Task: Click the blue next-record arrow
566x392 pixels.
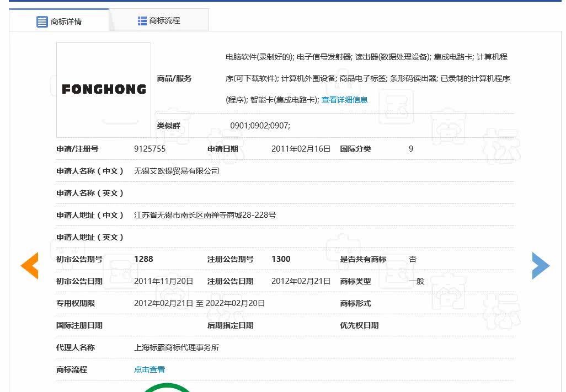Action: pos(540,266)
